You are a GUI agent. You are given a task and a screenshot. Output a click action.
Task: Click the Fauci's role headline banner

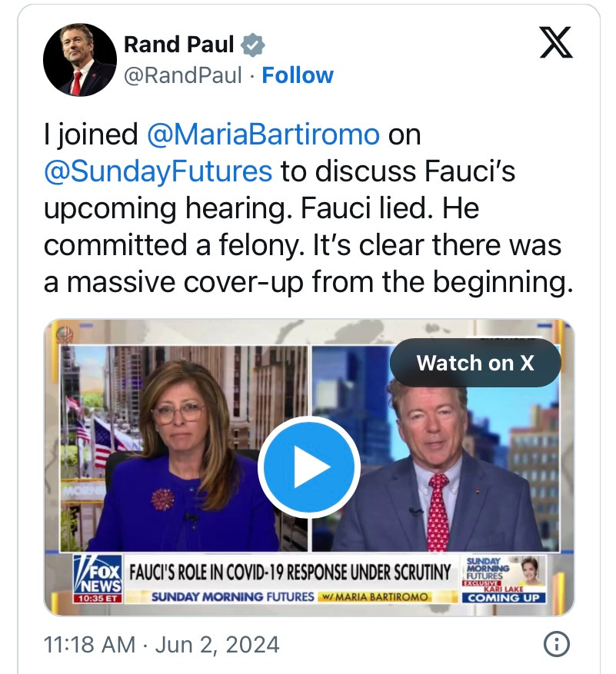tap(290, 573)
